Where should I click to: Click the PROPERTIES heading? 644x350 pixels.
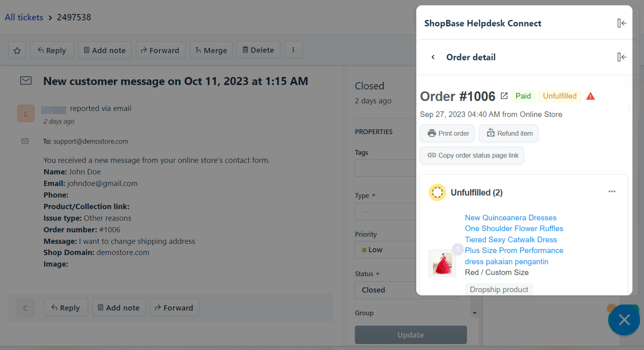pos(374,132)
